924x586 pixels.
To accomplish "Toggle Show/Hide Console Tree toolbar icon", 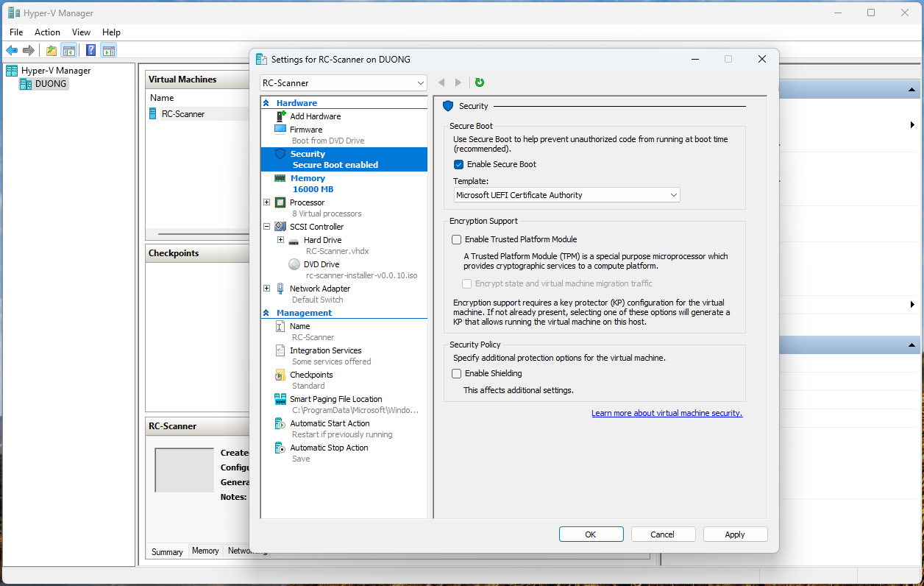I will (69, 50).
